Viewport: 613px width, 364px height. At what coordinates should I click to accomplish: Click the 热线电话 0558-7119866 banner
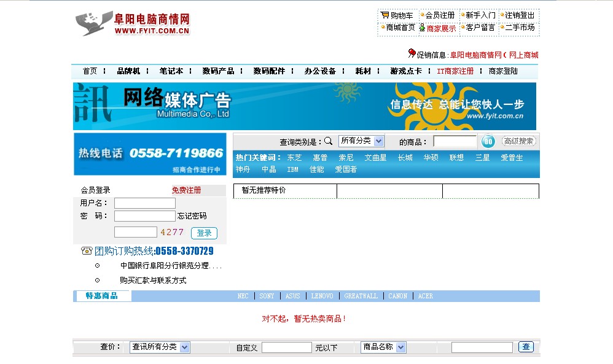(x=150, y=154)
